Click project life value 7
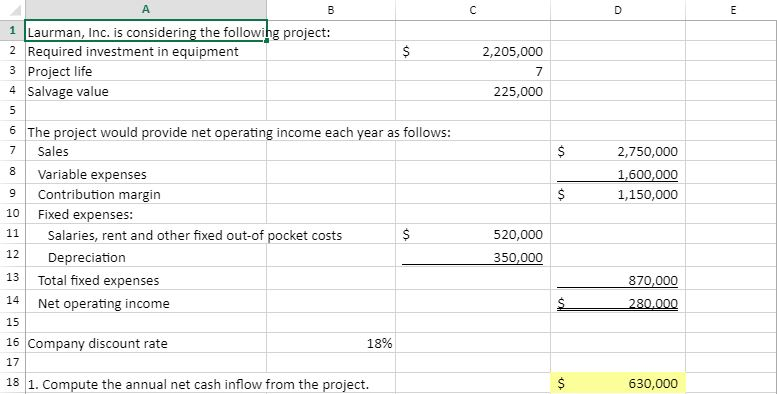The height and width of the screenshot is (394, 777). [x=473, y=71]
